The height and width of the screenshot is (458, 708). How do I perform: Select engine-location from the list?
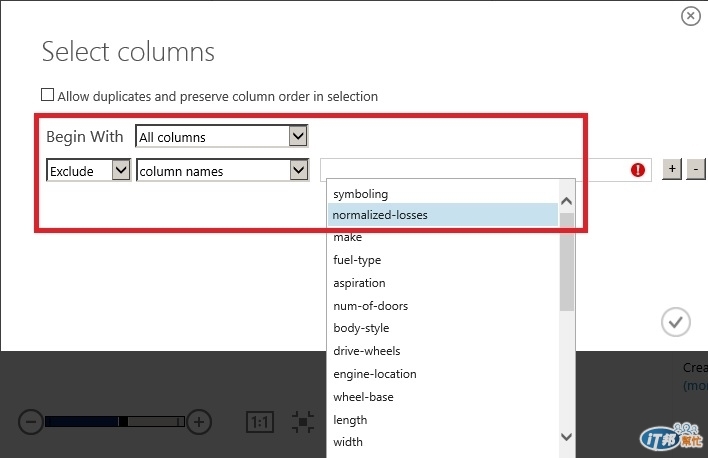[x=374, y=374]
